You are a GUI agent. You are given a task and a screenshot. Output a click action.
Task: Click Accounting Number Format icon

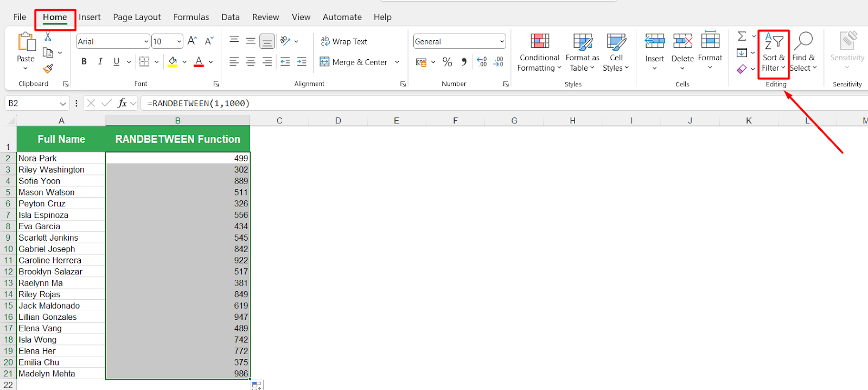[x=421, y=62]
